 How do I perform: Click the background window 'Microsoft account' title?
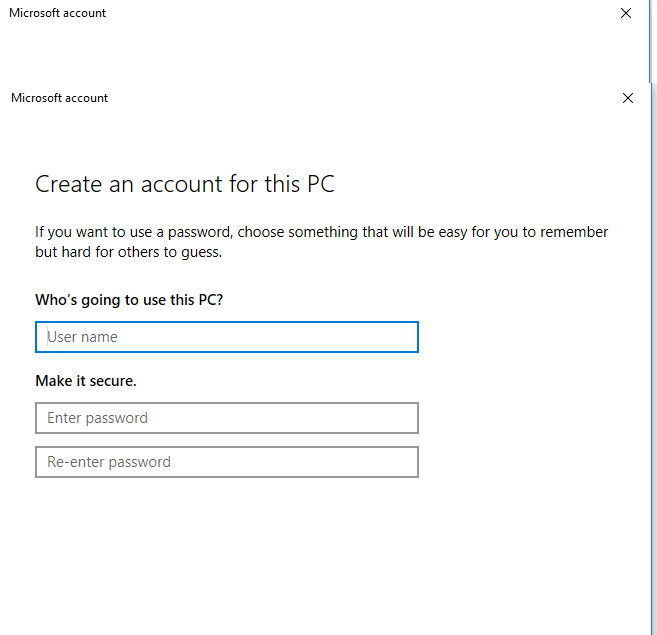point(57,13)
